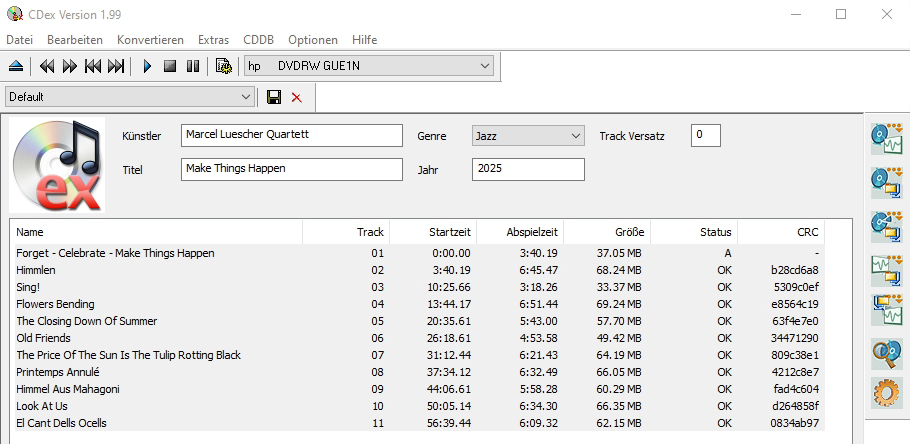The height and width of the screenshot is (444, 910).
Task: Open the CDDB menu
Action: pos(258,39)
